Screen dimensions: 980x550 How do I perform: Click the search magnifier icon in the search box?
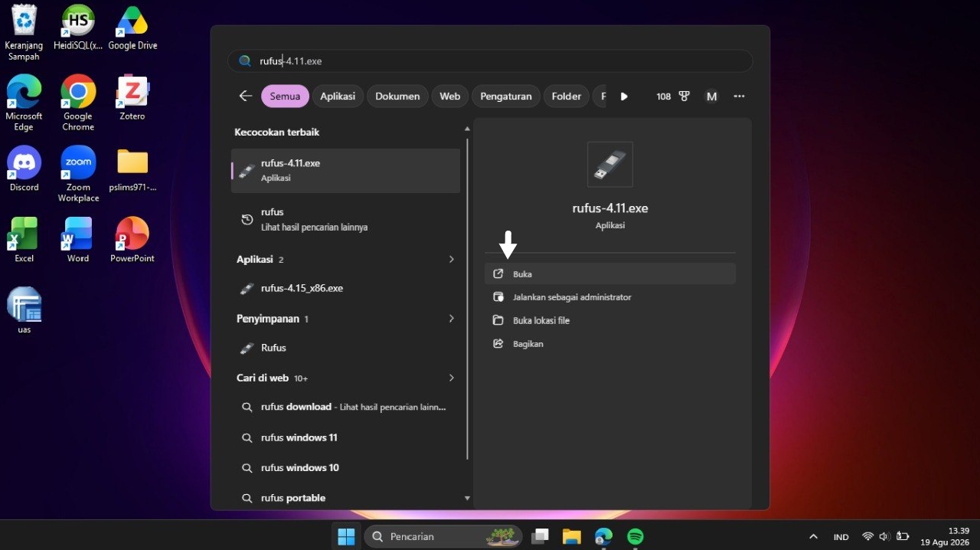click(245, 61)
